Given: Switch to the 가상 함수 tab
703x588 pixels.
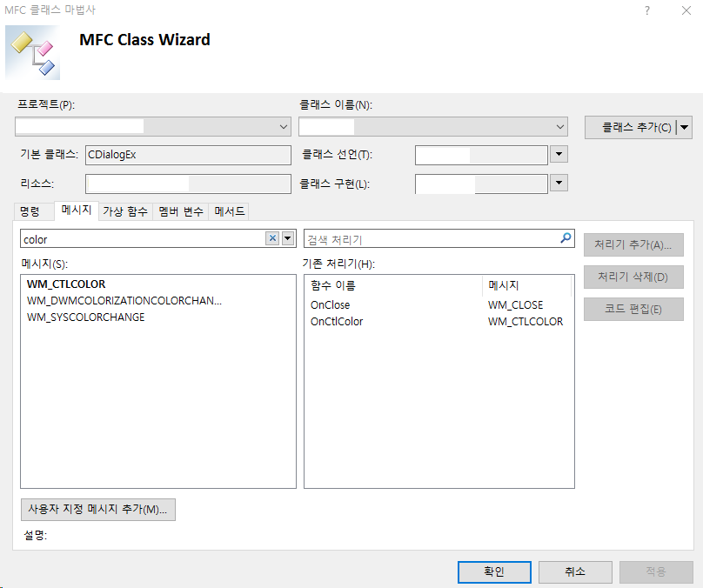Looking at the screenshot, I should pyautogui.click(x=125, y=211).
